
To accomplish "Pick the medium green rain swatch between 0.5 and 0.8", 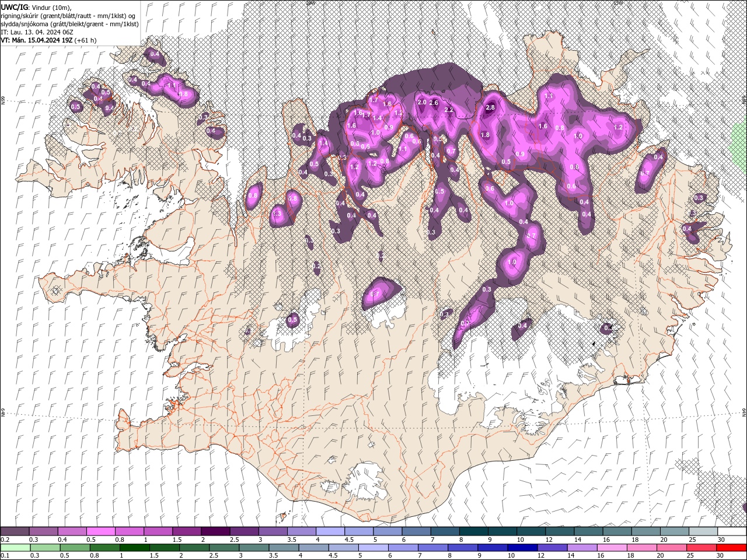I will pos(75,547).
